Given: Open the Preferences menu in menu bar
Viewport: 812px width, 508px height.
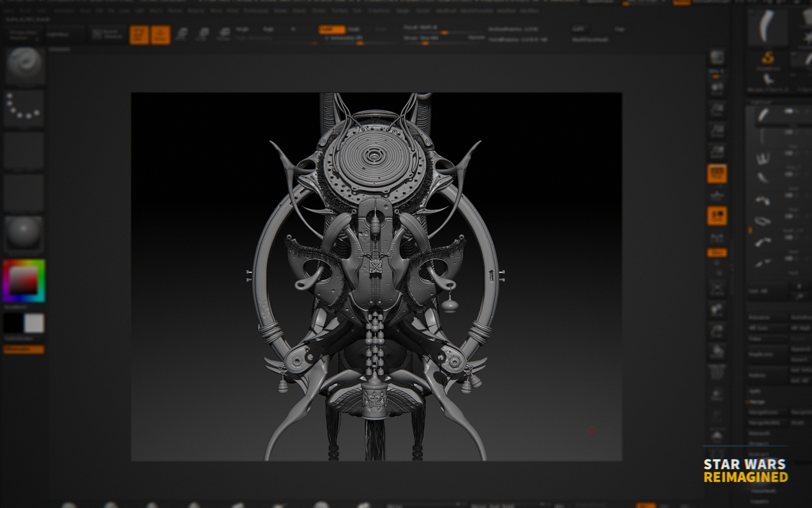Looking at the screenshot, I should pyautogui.click(x=256, y=11).
